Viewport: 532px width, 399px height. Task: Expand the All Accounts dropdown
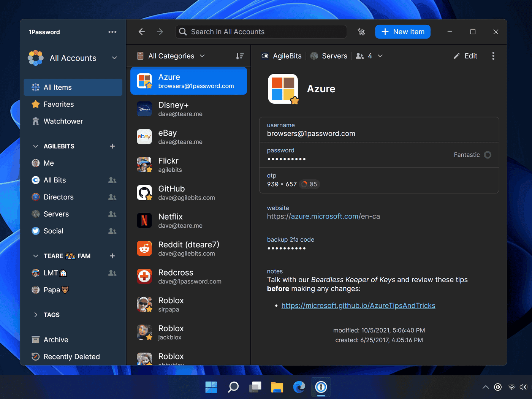coord(114,58)
